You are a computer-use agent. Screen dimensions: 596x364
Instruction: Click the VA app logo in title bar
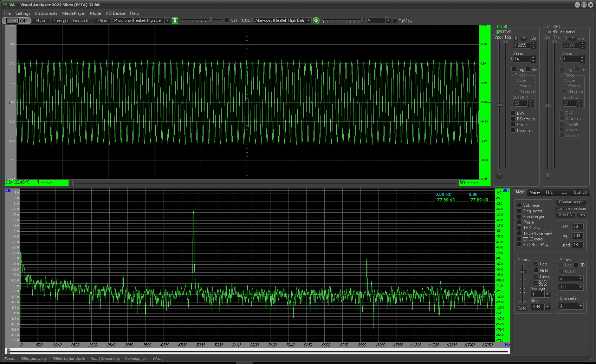pyautogui.click(x=5, y=5)
